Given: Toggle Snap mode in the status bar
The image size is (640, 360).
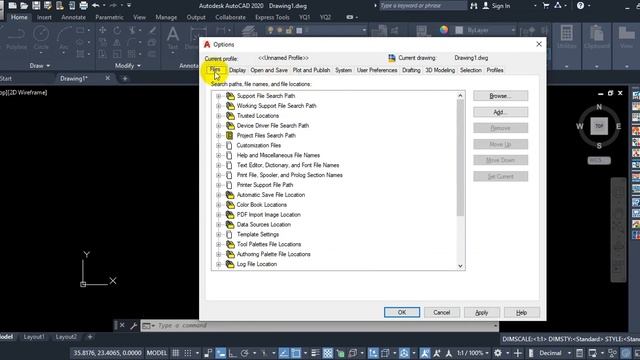Looking at the screenshot, I should tap(188, 353).
